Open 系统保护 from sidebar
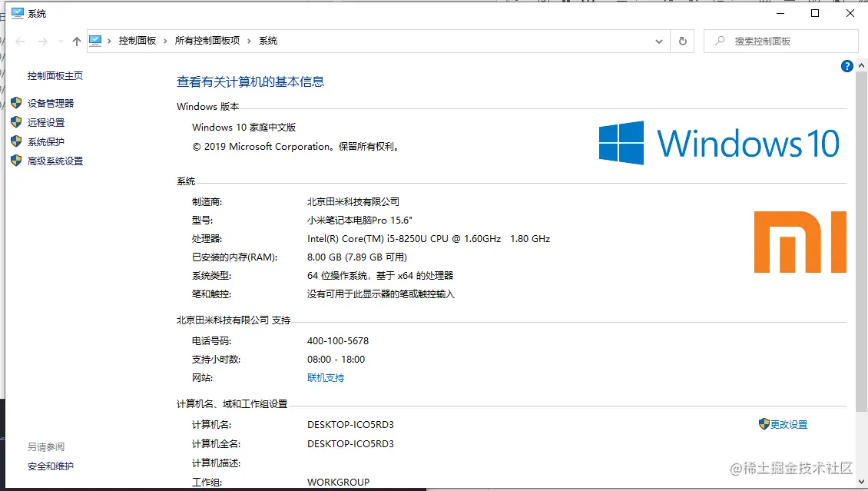Image resolution: width=868 pixels, height=491 pixels. pos(46,141)
